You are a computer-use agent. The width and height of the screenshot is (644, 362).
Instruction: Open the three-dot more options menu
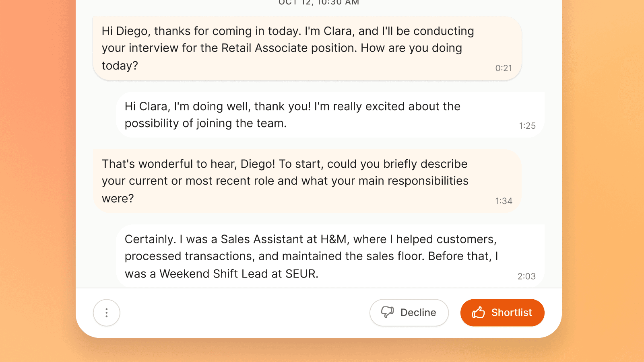coord(107,313)
